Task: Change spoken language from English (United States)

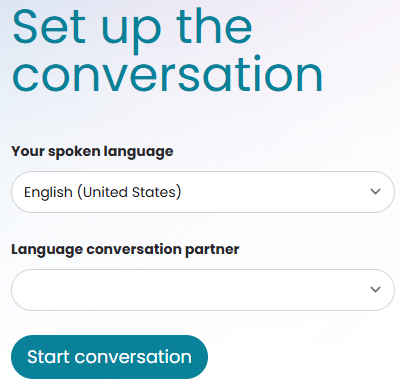Action: (203, 192)
